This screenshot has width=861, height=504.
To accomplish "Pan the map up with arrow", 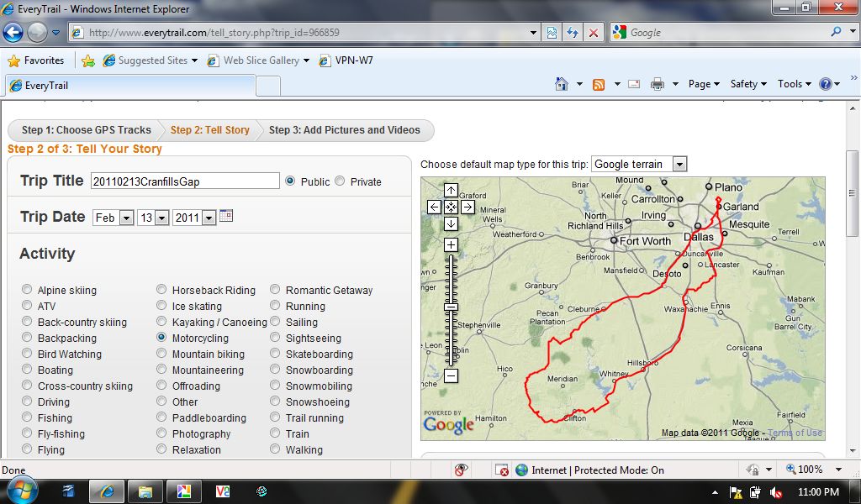I will coord(451,191).
